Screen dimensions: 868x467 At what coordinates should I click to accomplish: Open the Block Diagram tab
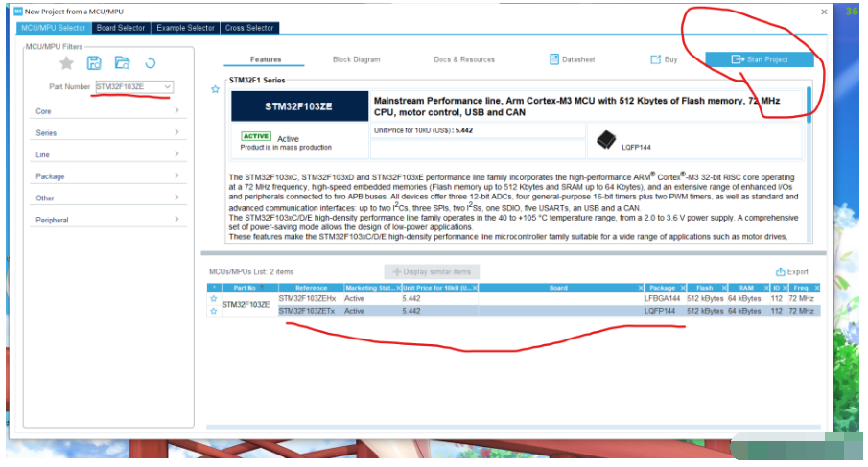[x=357, y=59]
